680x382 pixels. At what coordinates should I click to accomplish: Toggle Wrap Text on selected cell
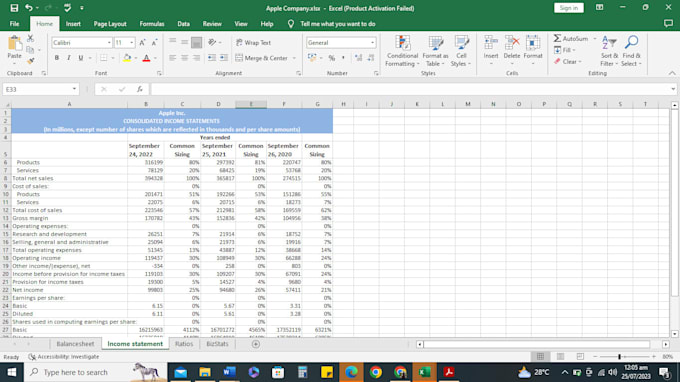click(253, 42)
